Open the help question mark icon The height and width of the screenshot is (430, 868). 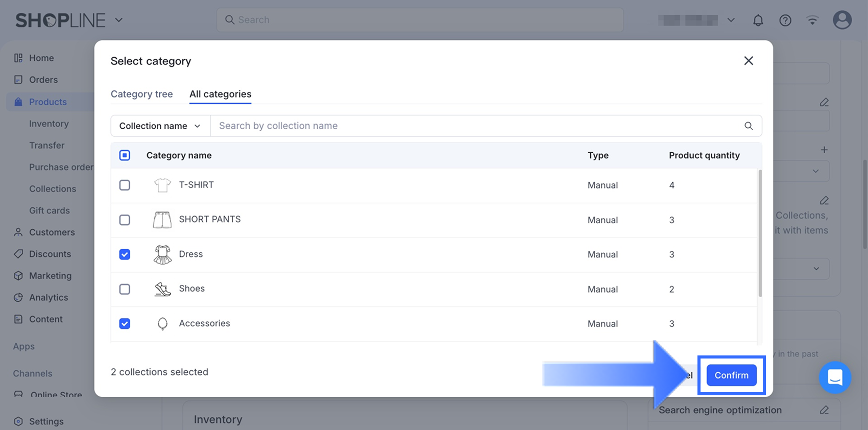[785, 20]
